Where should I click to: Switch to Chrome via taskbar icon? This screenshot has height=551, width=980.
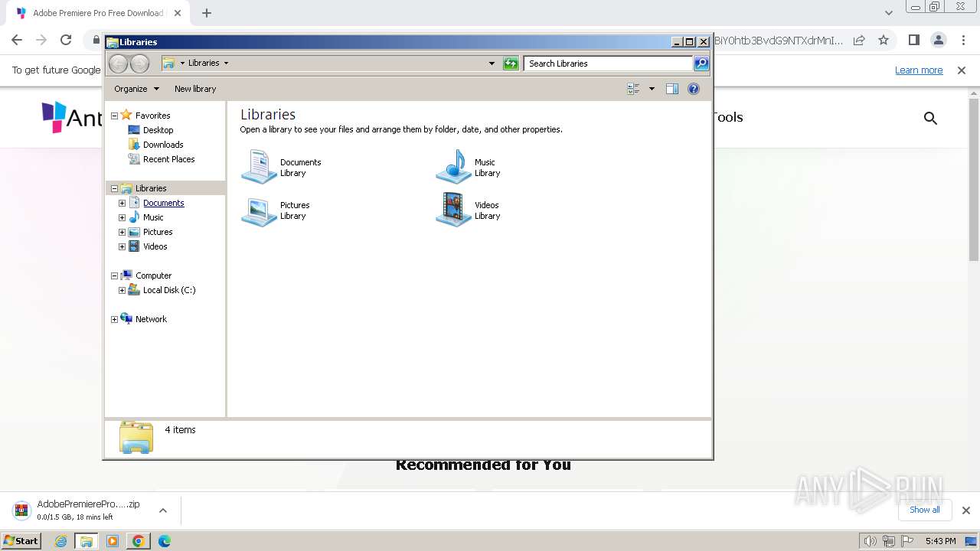click(x=138, y=541)
